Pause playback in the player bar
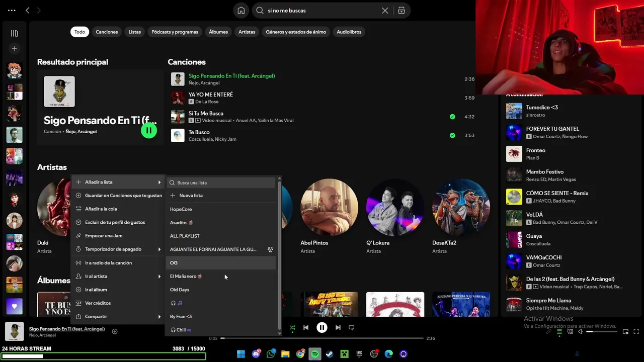The width and height of the screenshot is (644, 362). coord(322,327)
